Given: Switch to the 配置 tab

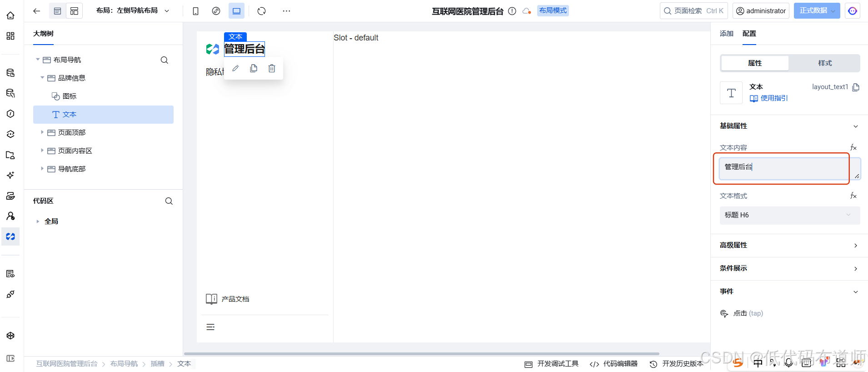Looking at the screenshot, I should 749,34.
